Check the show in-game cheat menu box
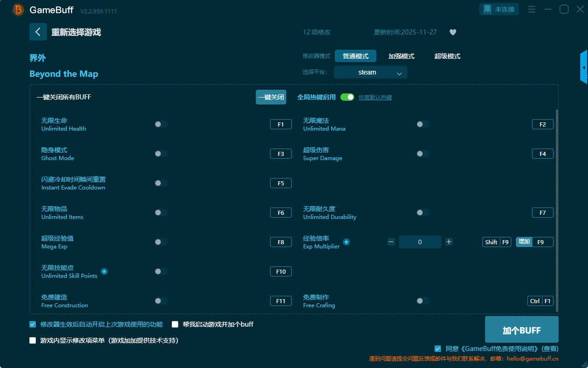The width and height of the screenshot is (588, 368). (x=33, y=340)
